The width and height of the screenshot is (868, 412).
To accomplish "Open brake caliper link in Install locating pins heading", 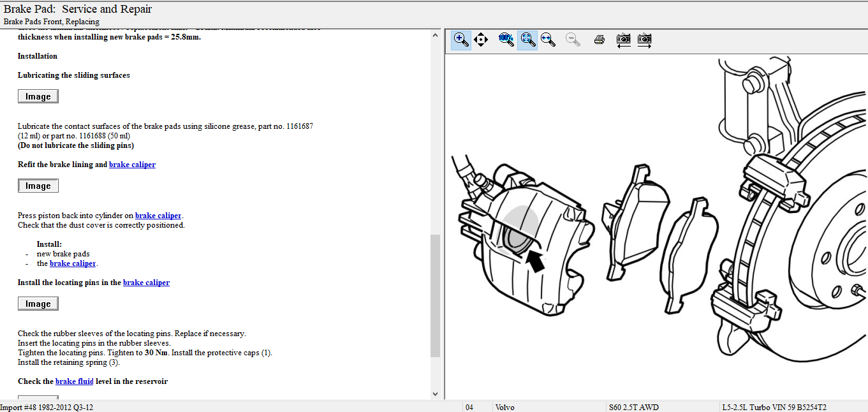I will click(146, 283).
